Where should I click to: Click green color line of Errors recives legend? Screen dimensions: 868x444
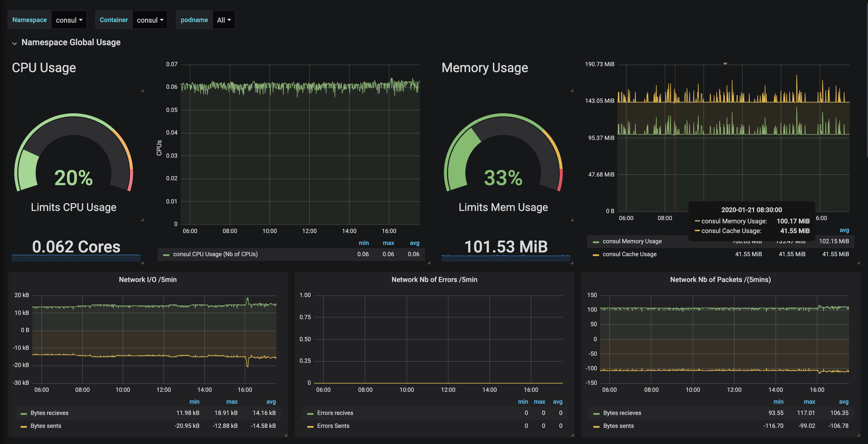coord(310,414)
